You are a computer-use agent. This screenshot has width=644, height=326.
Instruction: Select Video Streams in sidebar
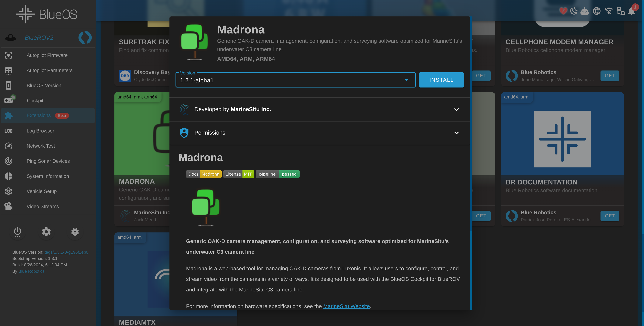click(x=43, y=206)
